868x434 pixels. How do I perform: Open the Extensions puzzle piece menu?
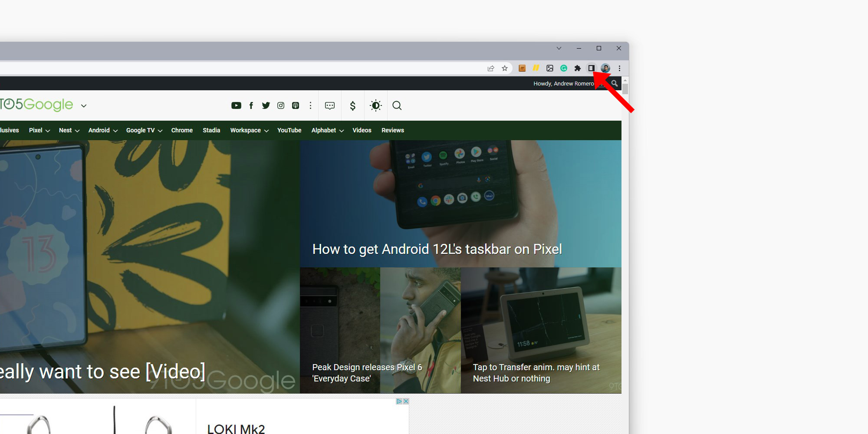[578, 68]
